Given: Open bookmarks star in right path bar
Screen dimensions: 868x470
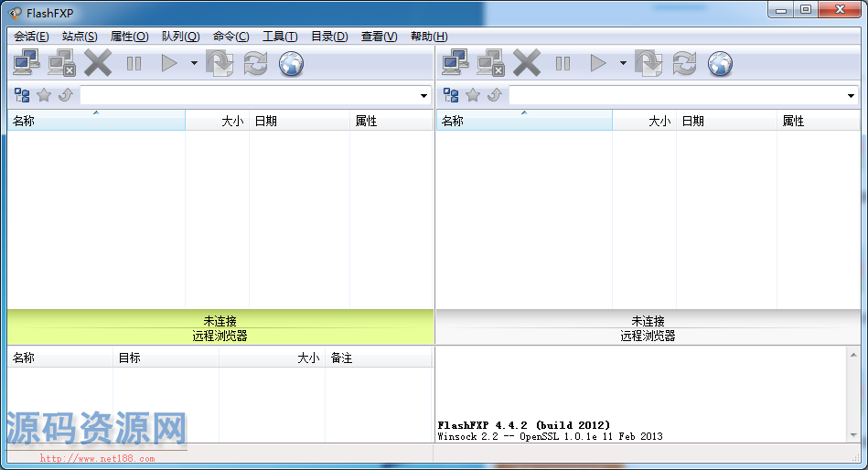Looking at the screenshot, I should [473, 95].
